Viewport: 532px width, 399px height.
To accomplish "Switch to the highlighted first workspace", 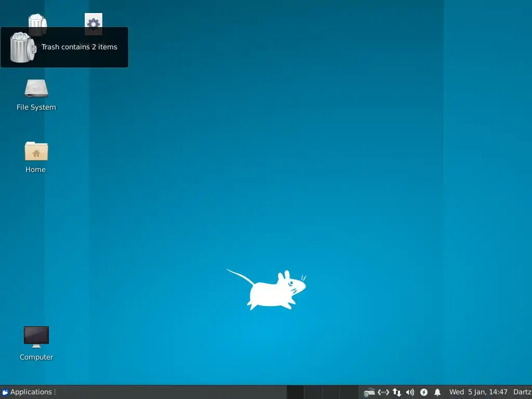I will click(x=295, y=392).
